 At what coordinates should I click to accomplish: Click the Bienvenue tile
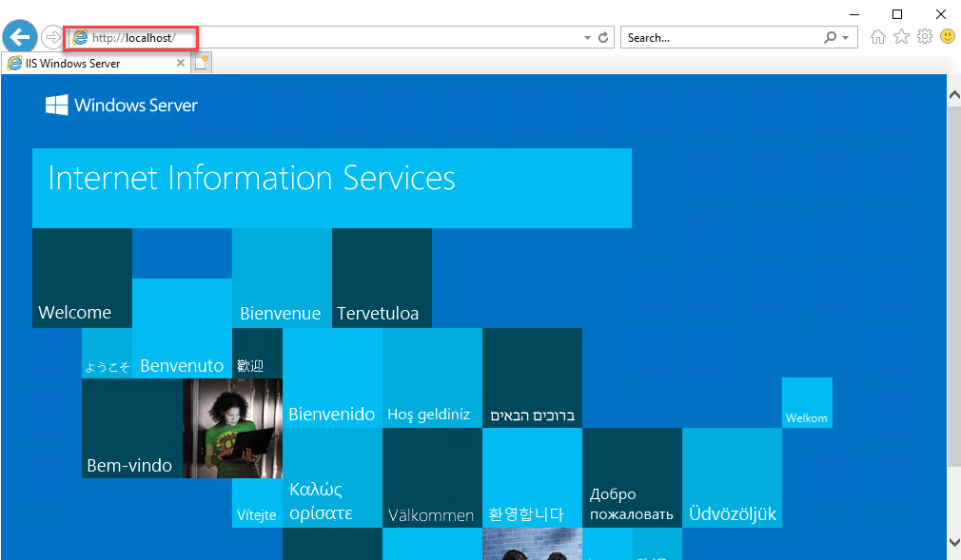[282, 279]
